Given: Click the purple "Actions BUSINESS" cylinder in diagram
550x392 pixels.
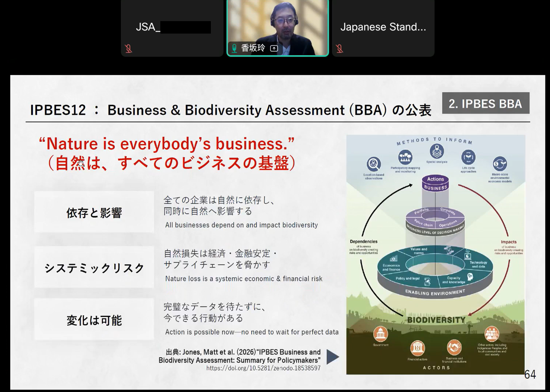Looking at the screenshot, I should pyautogui.click(x=435, y=183).
